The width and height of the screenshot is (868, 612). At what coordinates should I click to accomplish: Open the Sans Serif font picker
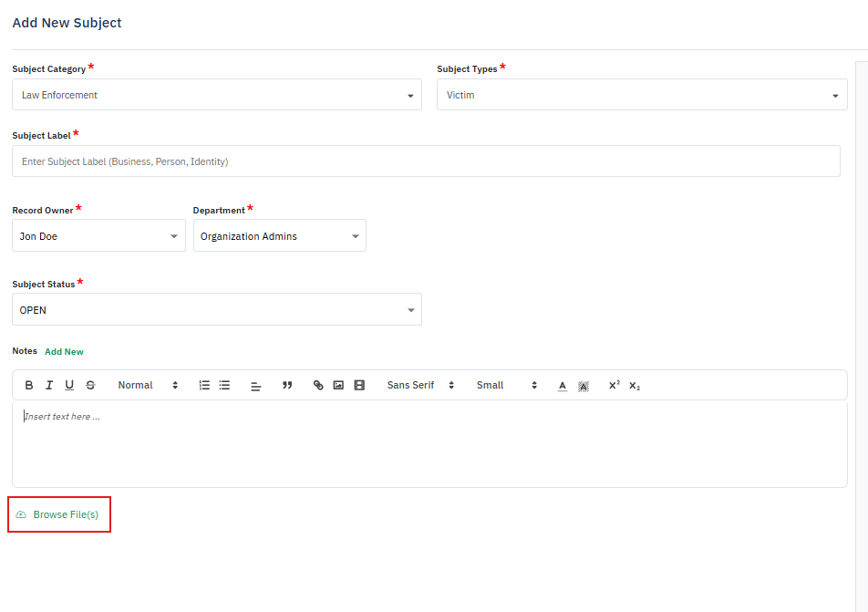(419, 386)
